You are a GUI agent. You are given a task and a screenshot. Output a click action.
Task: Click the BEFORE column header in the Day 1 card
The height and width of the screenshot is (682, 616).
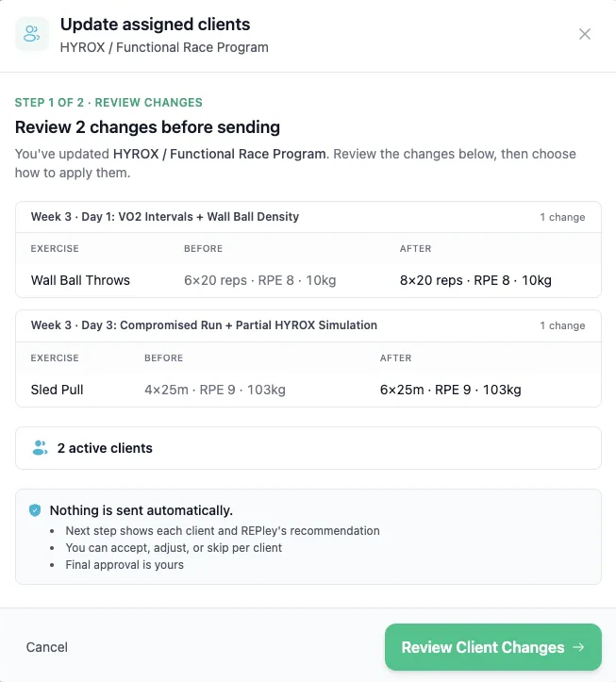(x=203, y=249)
